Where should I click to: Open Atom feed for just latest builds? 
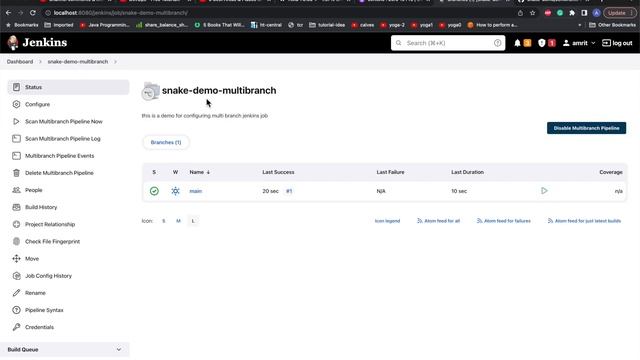pyautogui.click(x=584, y=221)
